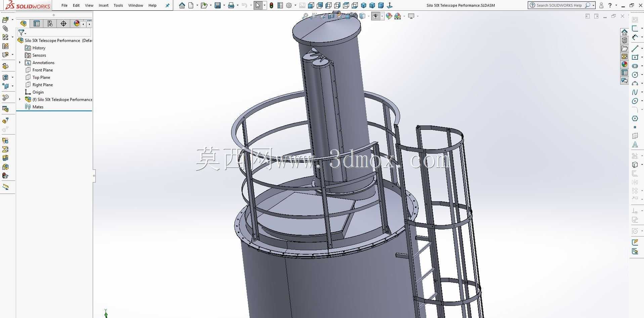Click the Home (Welcome) icon in the top toolbar

182,5
